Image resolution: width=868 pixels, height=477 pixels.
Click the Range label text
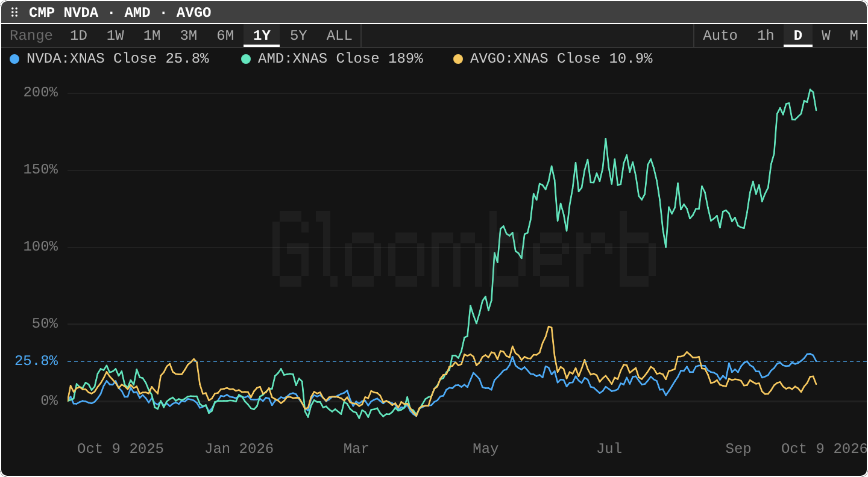pyautogui.click(x=31, y=36)
